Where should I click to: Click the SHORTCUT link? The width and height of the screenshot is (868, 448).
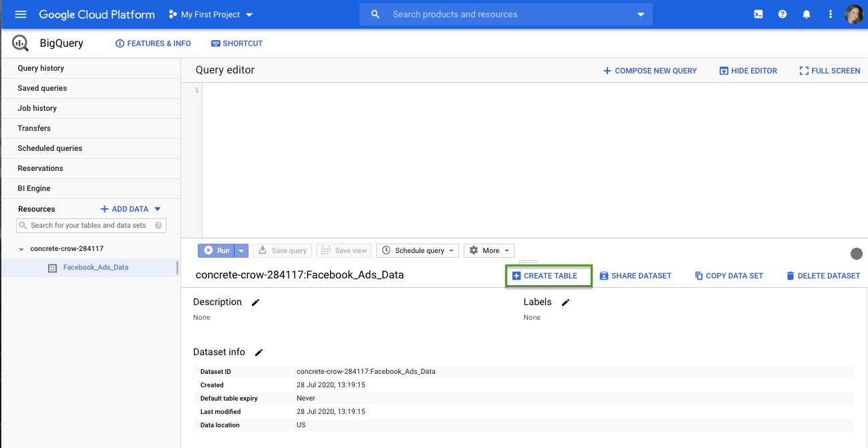point(237,43)
